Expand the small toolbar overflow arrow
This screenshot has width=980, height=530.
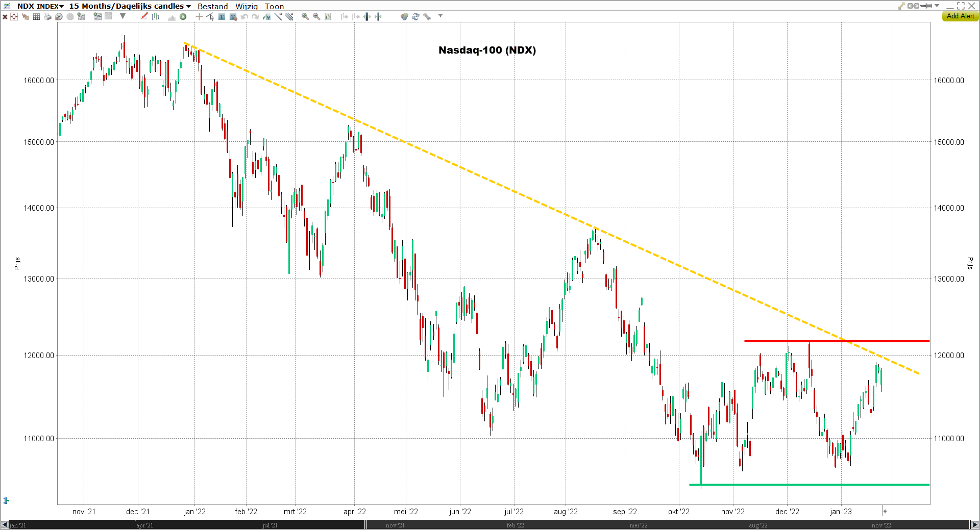point(440,16)
